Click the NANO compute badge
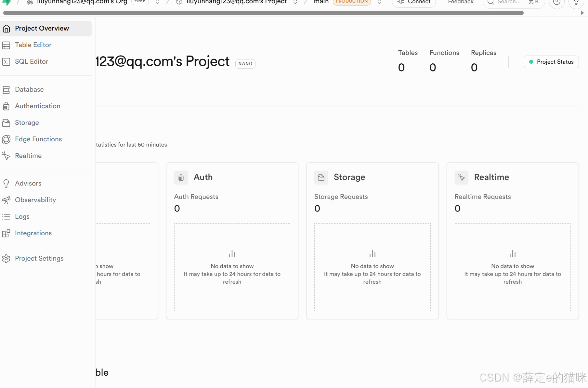The height and width of the screenshot is (388, 588). point(245,64)
